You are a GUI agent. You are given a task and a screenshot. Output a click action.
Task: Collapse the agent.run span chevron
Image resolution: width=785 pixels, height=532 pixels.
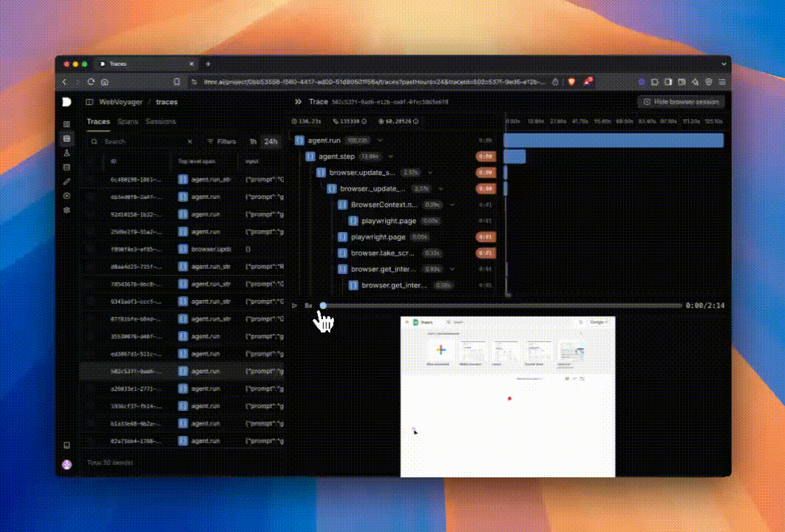381,140
